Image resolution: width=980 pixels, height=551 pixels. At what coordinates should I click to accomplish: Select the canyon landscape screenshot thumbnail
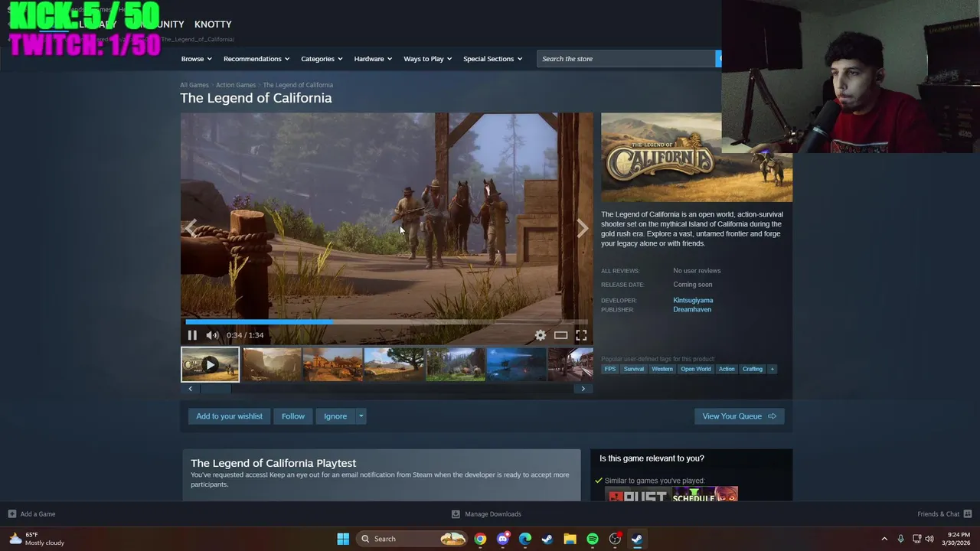click(272, 364)
